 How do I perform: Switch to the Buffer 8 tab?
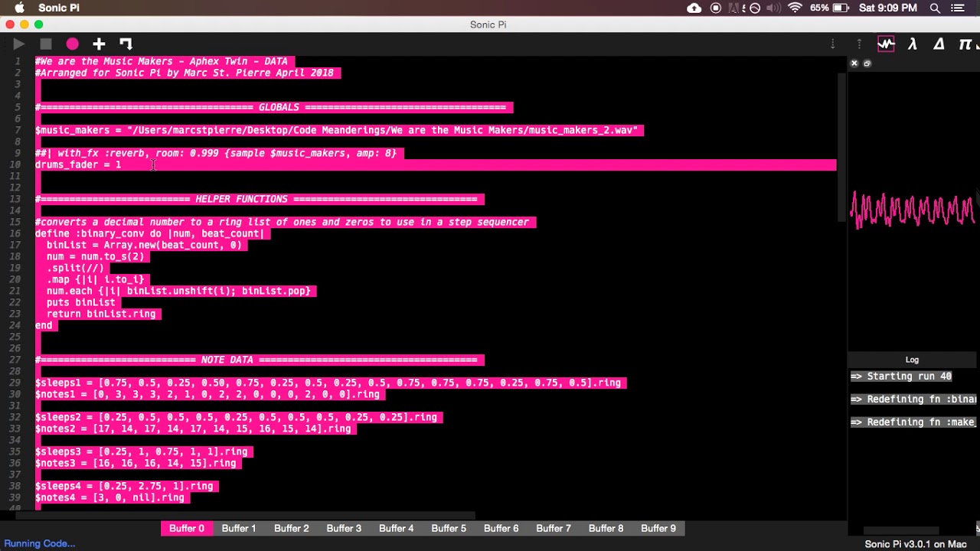pyautogui.click(x=606, y=528)
